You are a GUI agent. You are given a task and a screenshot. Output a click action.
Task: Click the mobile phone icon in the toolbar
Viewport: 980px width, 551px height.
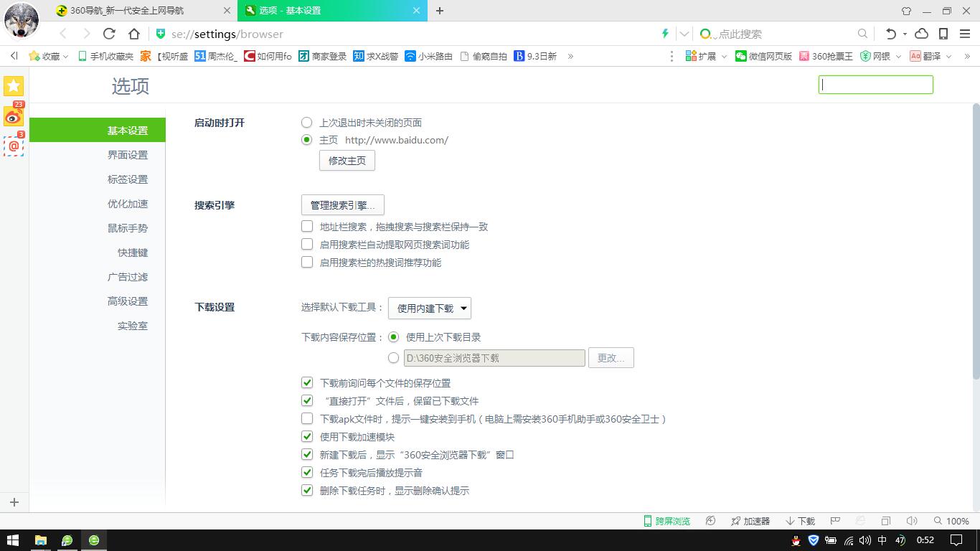tap(943, 34)
